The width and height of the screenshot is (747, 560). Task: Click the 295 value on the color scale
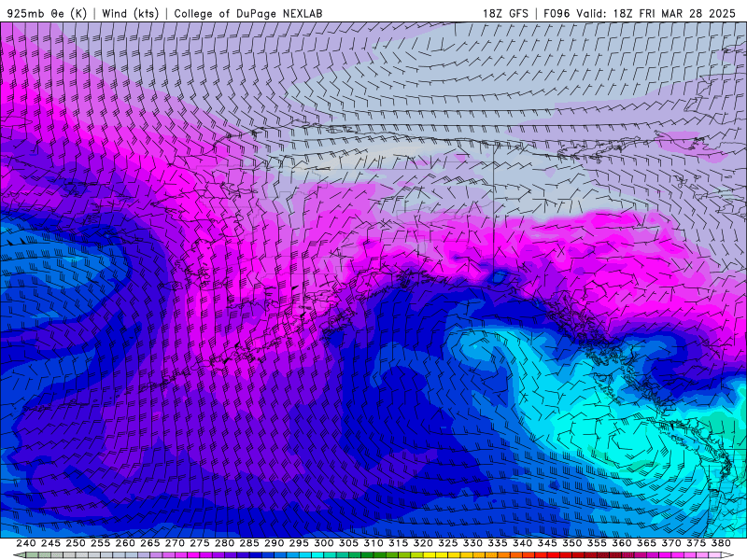[x=299, y=543]
